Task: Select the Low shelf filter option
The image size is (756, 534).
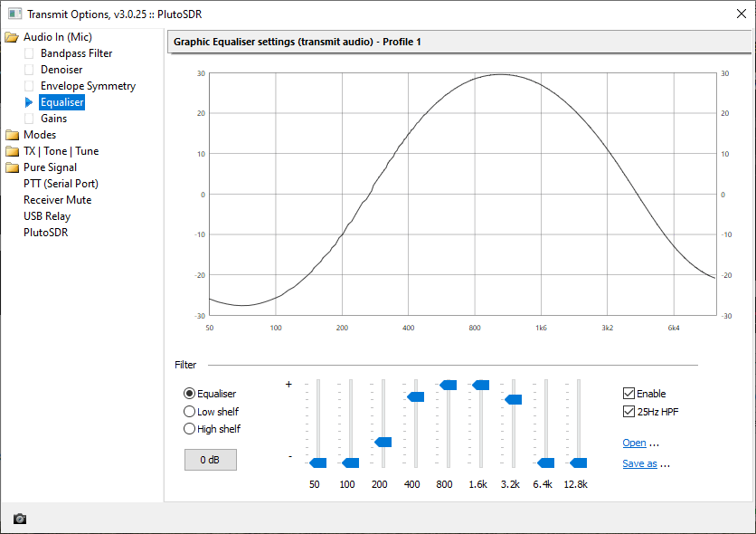Action: [190, 412]
